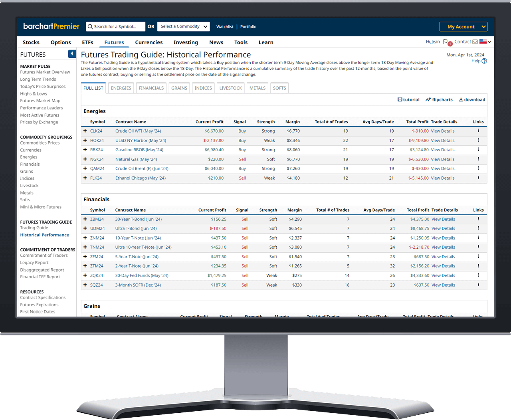Open links menu for SQZ24 row
511x420 pixels.
(478, 285)
